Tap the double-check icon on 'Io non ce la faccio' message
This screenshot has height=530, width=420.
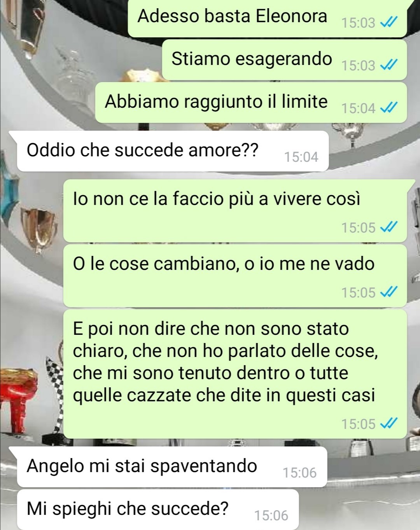(388, 227)
